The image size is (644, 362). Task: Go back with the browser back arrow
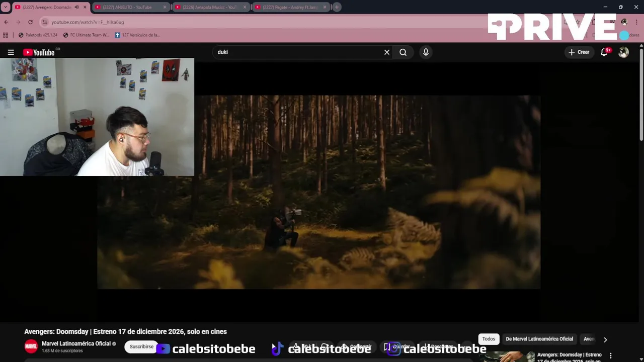[x=6, y=22]
